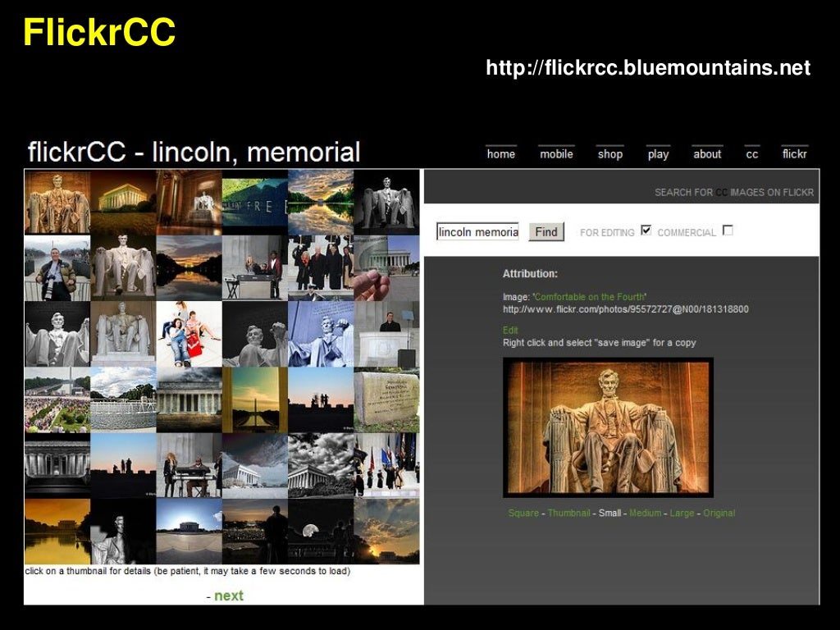
Task: Open the shop menu item
Action: (609, 154)
